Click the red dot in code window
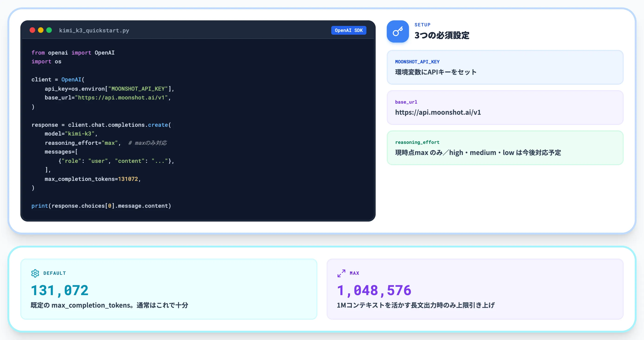 click(x=32, y=30)
